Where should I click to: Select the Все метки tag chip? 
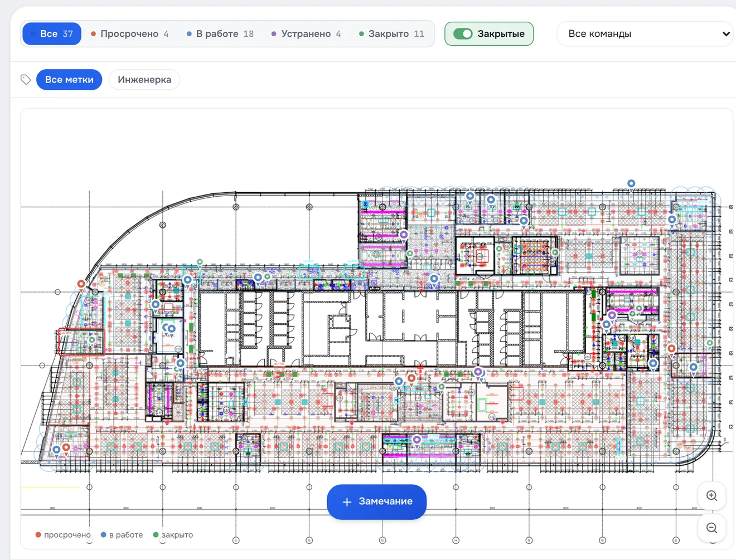(x=69, y=80)
